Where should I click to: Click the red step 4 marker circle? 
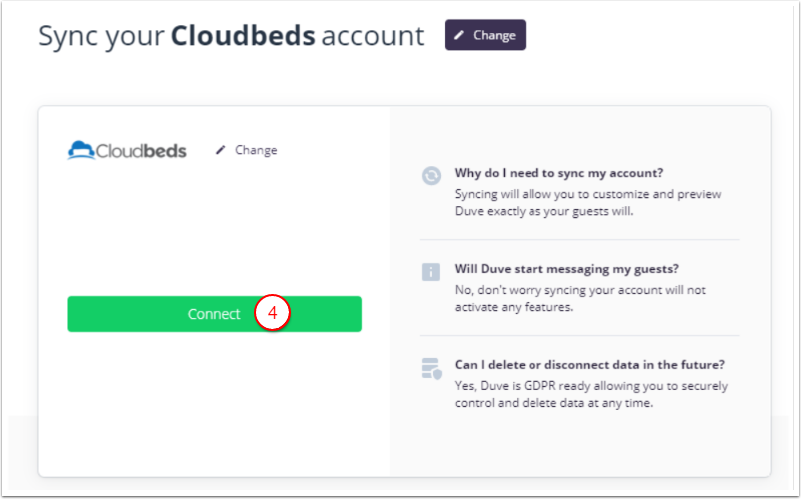click(272, 314)
